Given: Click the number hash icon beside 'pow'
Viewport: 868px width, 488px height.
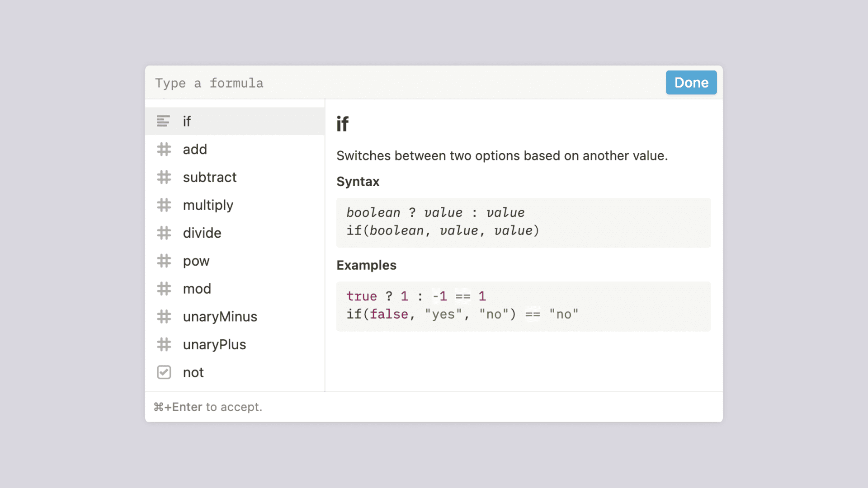Looking at the screenshot, I should tap(164, 261).
